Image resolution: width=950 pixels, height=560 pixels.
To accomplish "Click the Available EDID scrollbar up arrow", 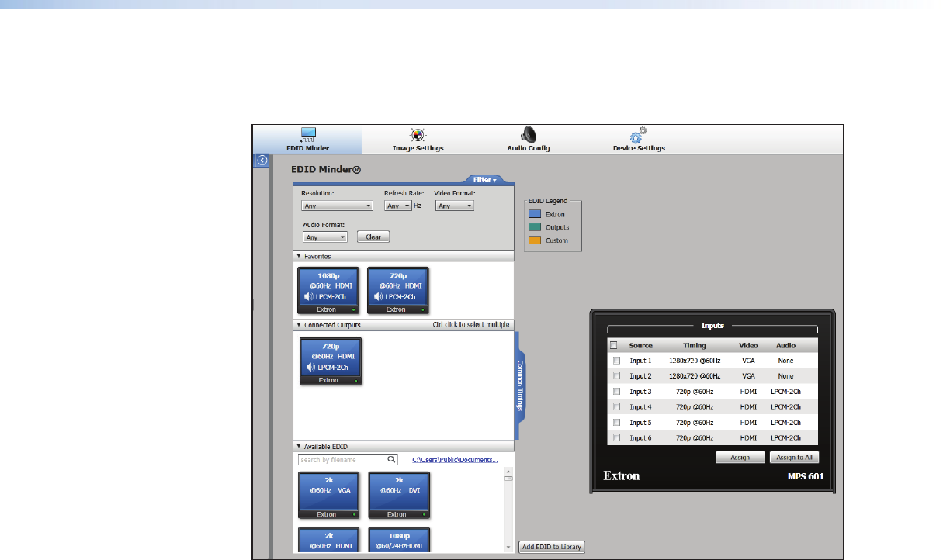I will [x=508, y=471].
